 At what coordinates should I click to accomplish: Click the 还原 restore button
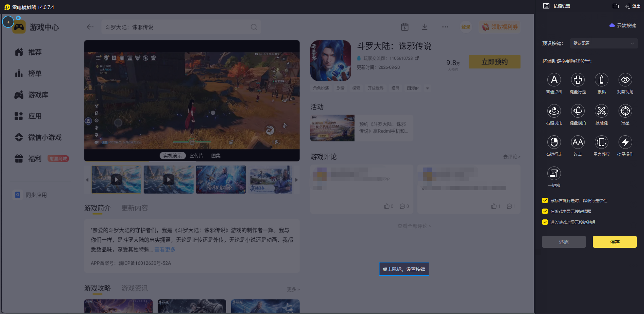click(x=564, y=242)
